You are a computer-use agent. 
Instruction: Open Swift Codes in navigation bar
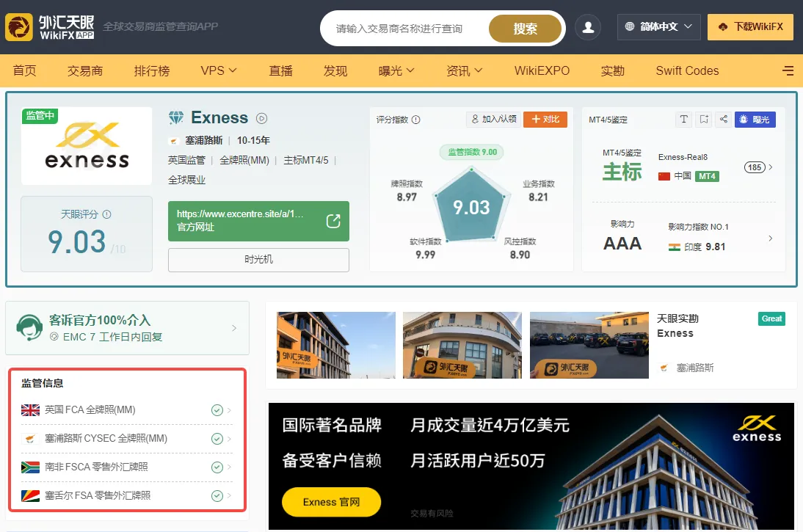pos(687,70)
